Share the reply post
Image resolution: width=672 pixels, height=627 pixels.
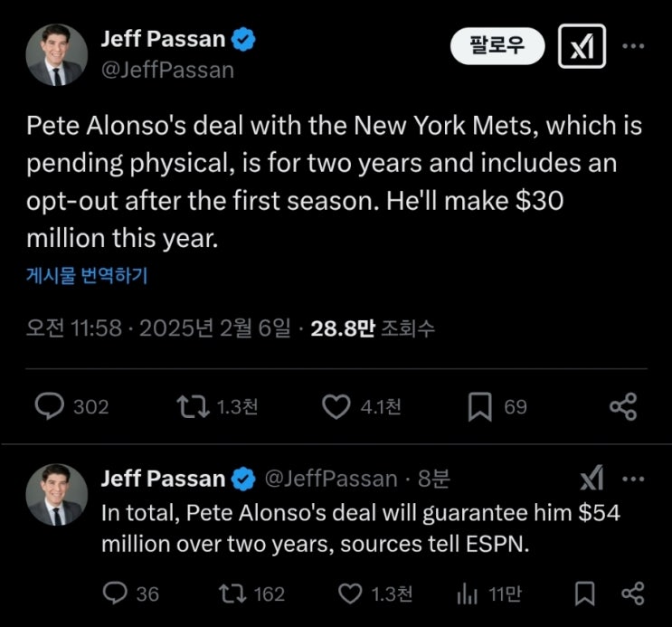[632, 594]
